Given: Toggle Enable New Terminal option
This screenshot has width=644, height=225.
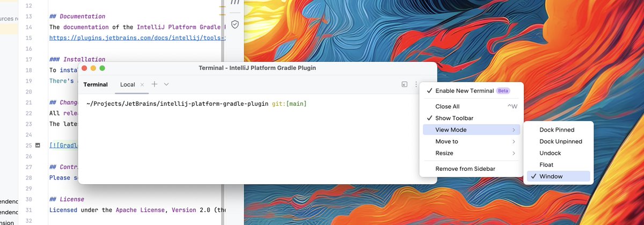Looking at the screenshot, I should tap(471, 91).
